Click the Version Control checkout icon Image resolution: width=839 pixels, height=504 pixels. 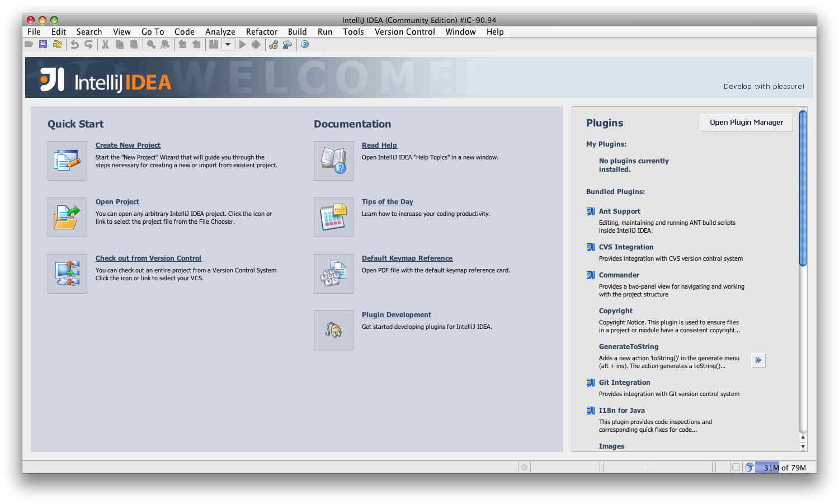[x=67, y=274]
